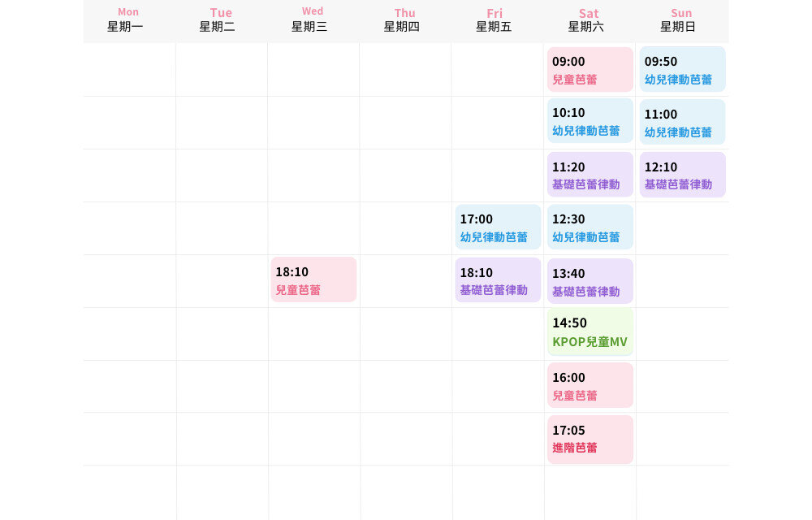Open the 14:50 KPOP兒童MV class

tap(590, 331)
